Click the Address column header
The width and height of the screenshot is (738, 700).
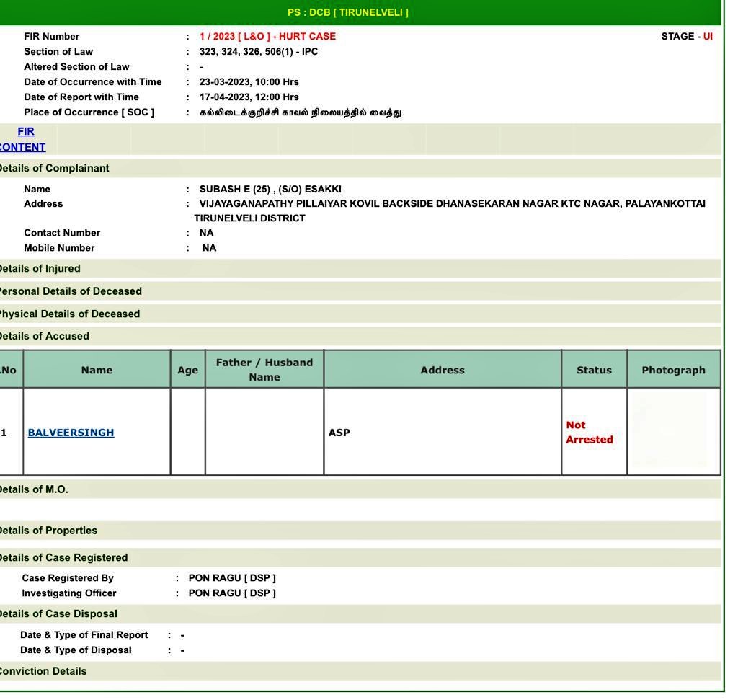tap(443, 370)
